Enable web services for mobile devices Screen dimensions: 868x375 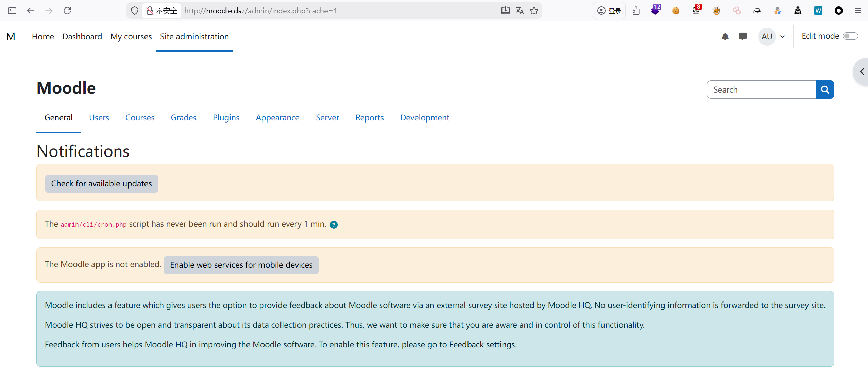(241, 265)
